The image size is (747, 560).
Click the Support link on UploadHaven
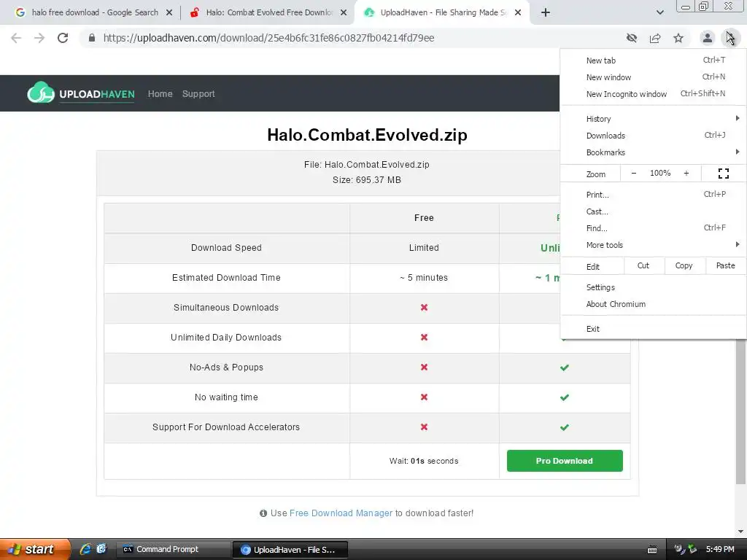tap(198, 94)
